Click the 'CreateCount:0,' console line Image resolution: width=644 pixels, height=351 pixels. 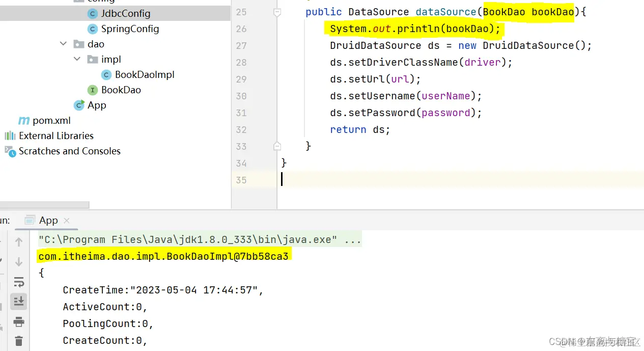click(x=105, y=340)
